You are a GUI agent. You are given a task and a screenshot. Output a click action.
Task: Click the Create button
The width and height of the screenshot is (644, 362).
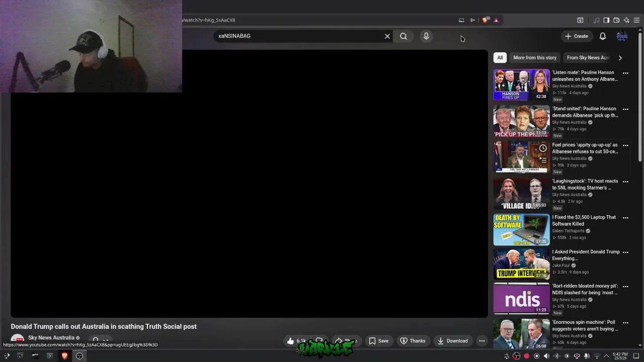pyautogui.click(x=576, y=36)
